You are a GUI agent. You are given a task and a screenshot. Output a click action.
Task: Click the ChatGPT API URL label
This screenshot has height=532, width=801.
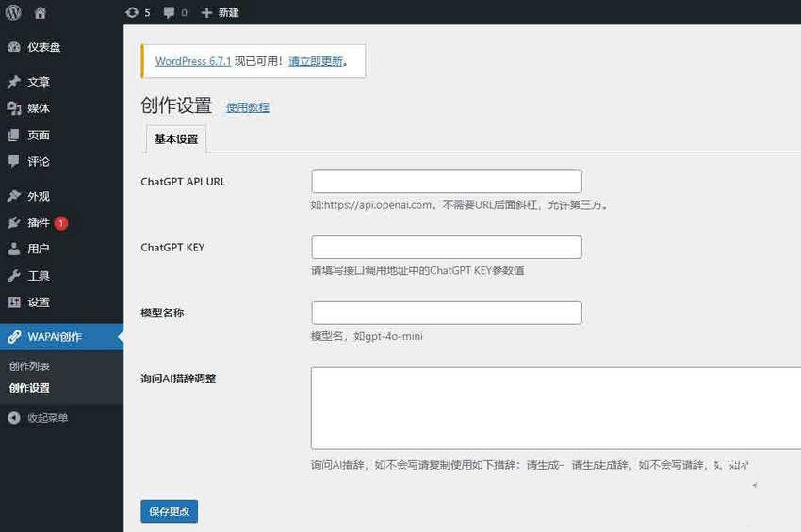pos(183,182)
